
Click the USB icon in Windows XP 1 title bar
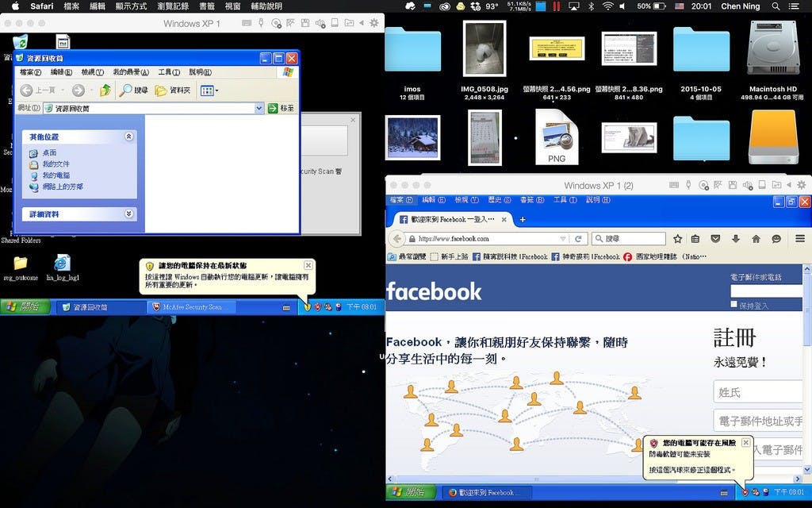(x=261, y=23)
